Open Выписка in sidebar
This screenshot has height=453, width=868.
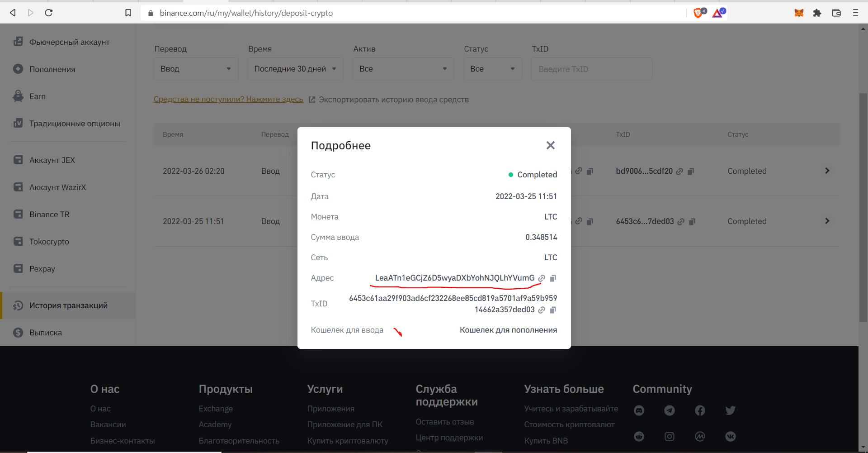click(x=68, y=333)
